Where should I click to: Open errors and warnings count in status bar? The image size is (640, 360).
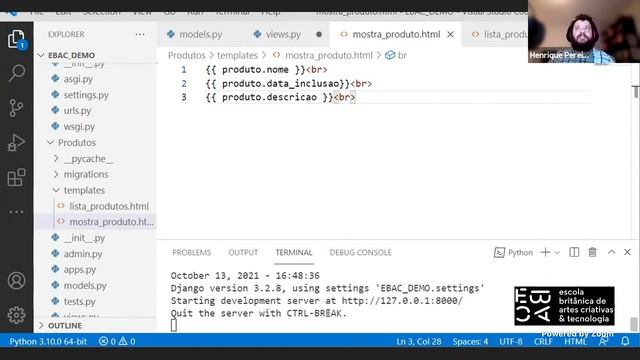pos(117,341)
